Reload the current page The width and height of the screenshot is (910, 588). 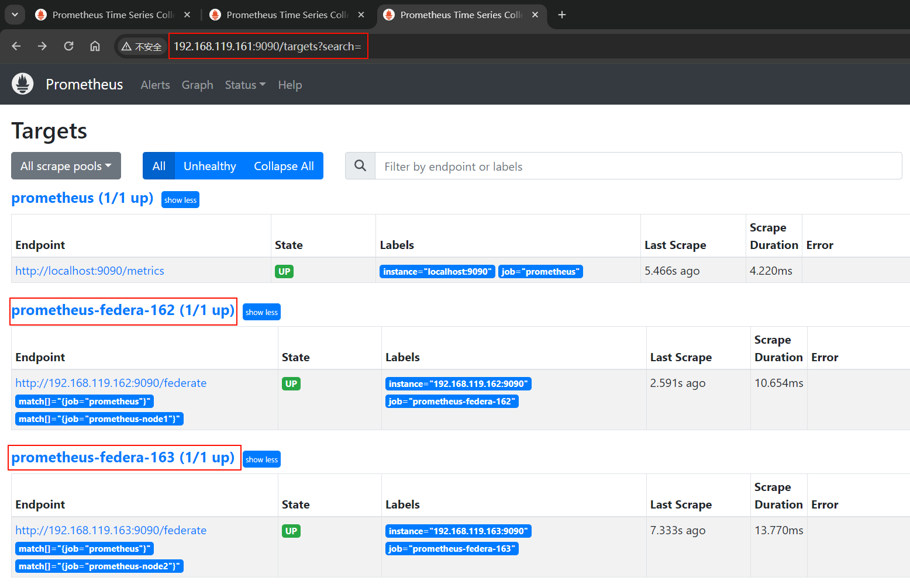pos(68,46)
